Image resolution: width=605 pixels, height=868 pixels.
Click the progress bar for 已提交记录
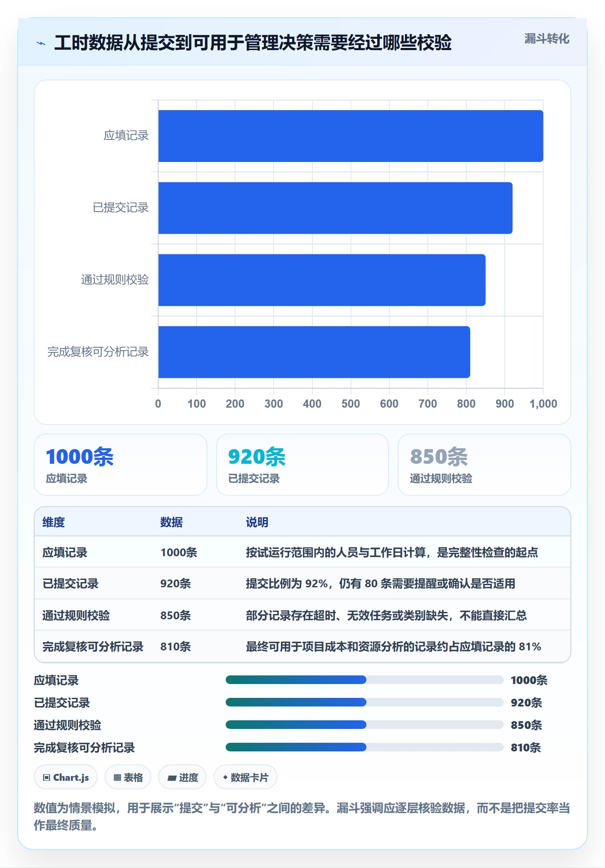tap(365, 702)
